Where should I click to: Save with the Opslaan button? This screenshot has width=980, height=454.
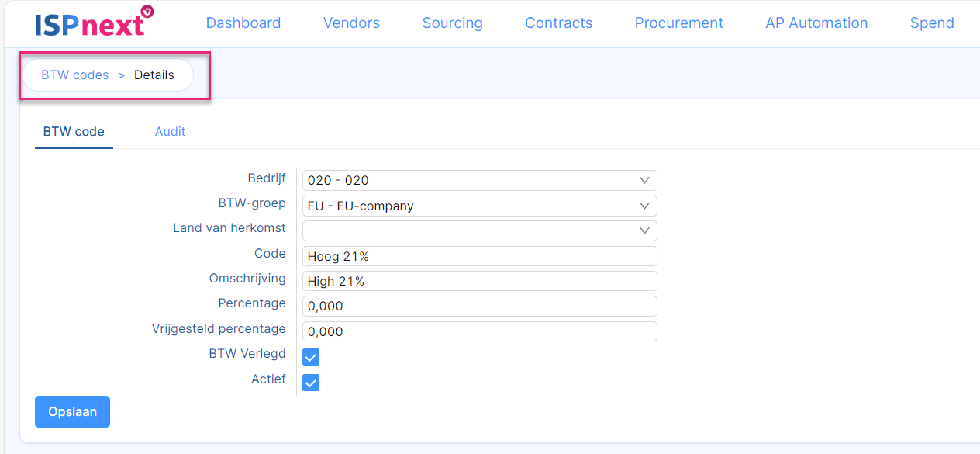pos(72,411)
